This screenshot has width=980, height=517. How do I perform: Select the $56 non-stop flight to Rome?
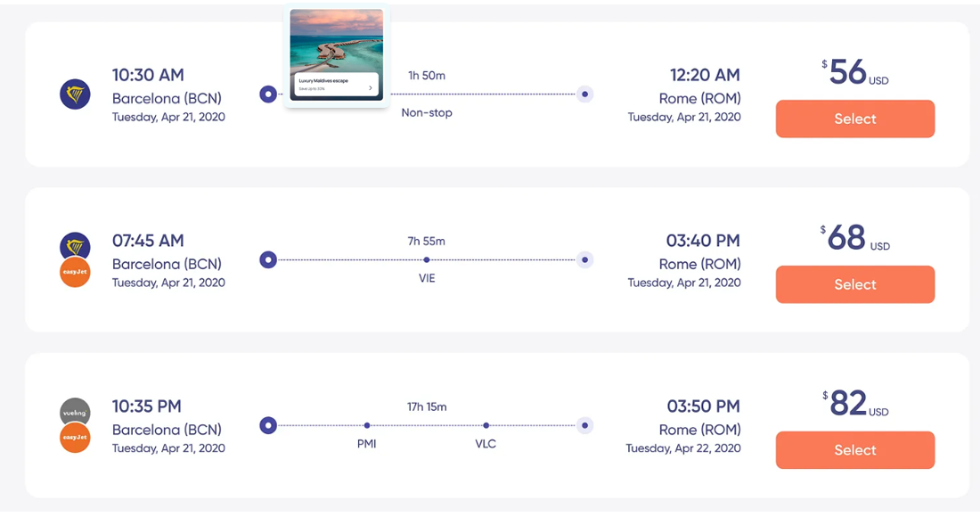[854, 119]
